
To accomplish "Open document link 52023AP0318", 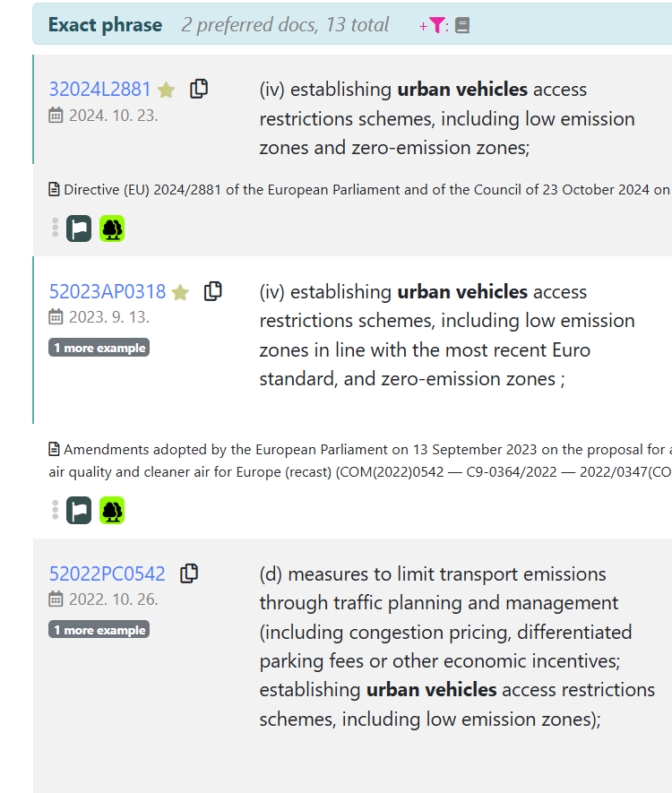I will tap(108, 292).
